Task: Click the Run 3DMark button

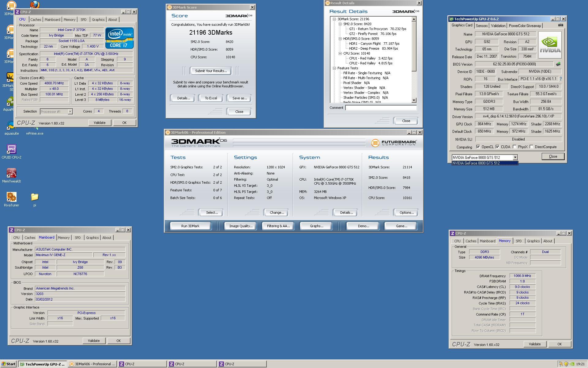Action: pos(190,226)
